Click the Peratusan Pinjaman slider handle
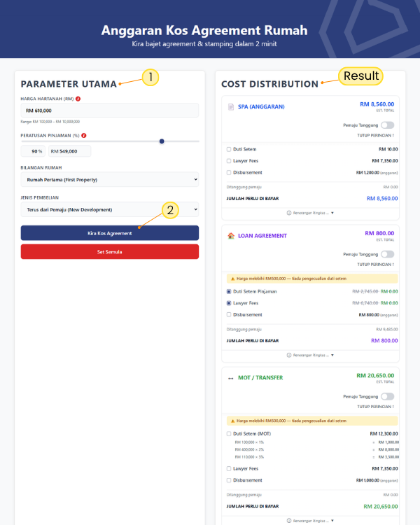The width and height of the screenshot is (420, 525). tap(162, 141)
